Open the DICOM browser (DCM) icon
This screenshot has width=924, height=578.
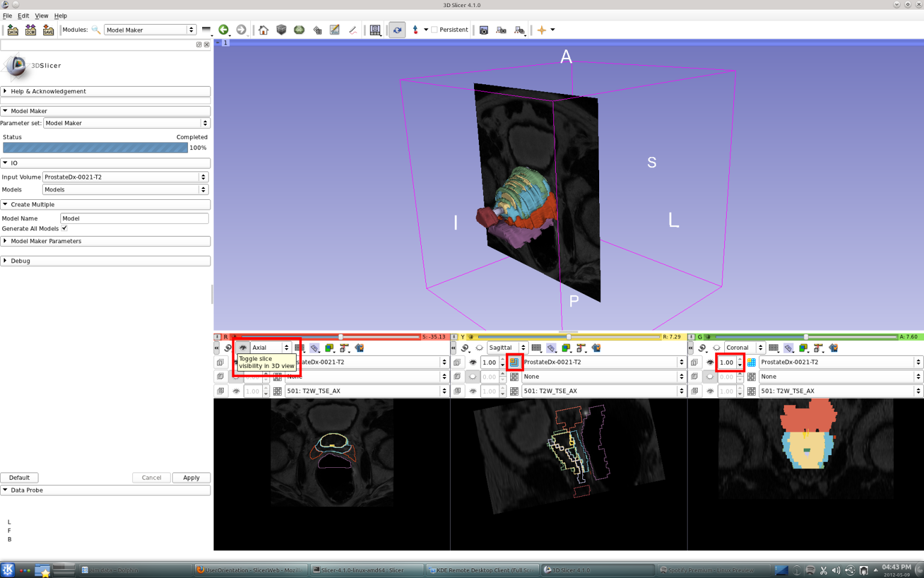point(31,30)
